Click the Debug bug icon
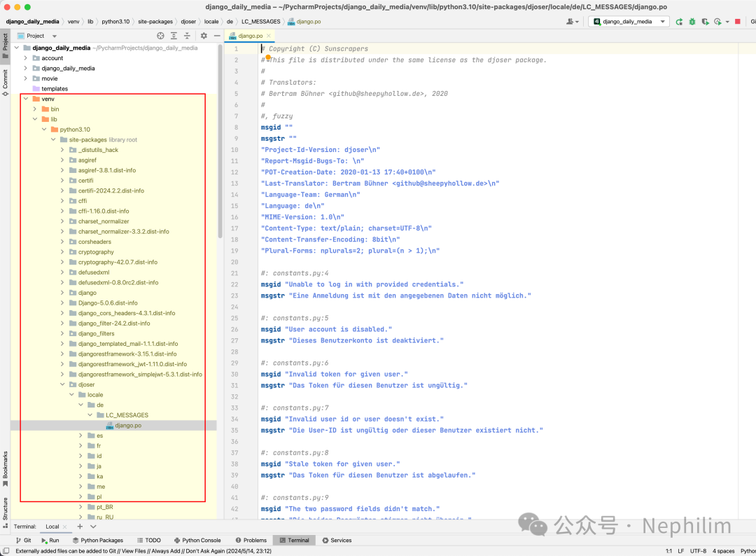Image resolution: width=756 pixels, height=556 pixels. 692,22
